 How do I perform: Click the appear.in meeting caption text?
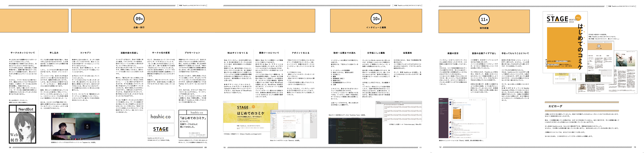tap(74, 143)
